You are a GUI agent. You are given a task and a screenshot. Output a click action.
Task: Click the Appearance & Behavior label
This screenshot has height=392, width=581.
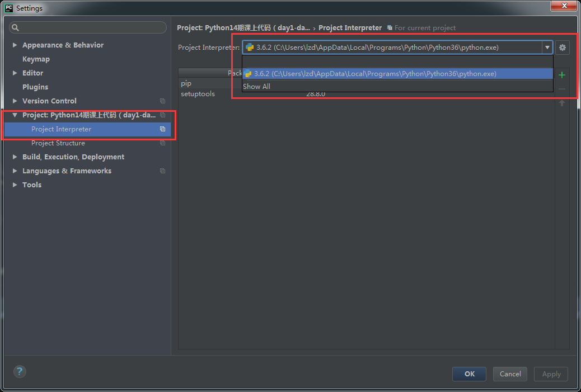coord(63,45)
